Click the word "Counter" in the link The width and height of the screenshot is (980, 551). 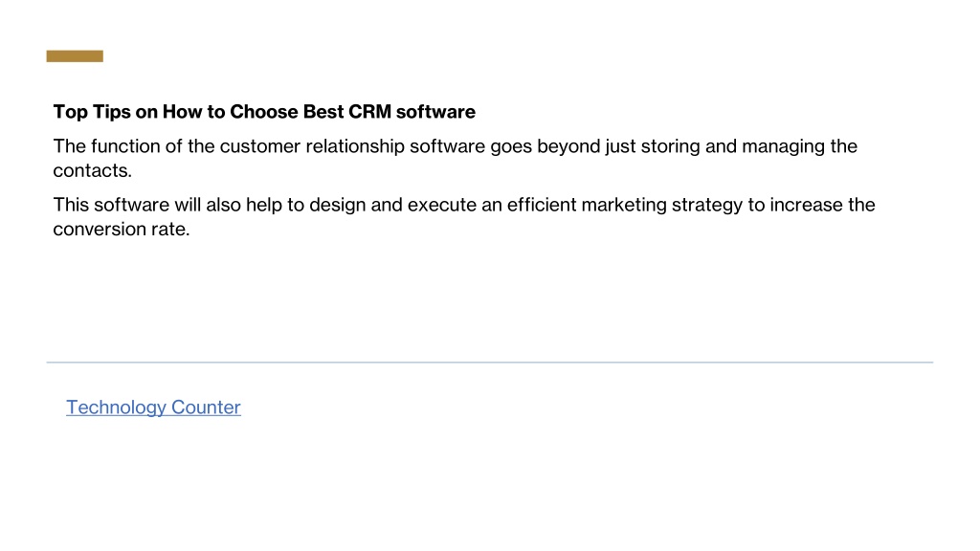point(207,408)
